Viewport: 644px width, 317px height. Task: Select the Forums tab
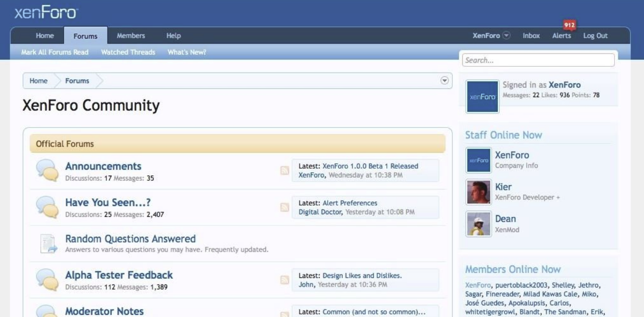85,36
